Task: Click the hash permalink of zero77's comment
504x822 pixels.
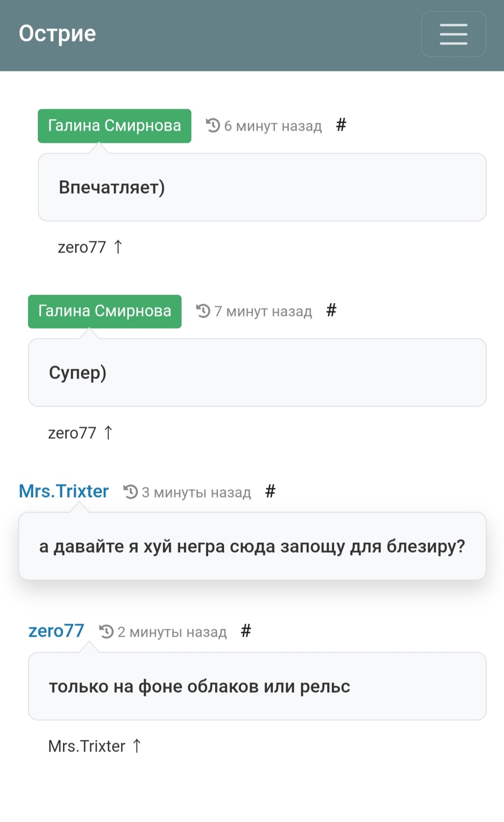Action: pyautogui.click(x=246, y=631)
